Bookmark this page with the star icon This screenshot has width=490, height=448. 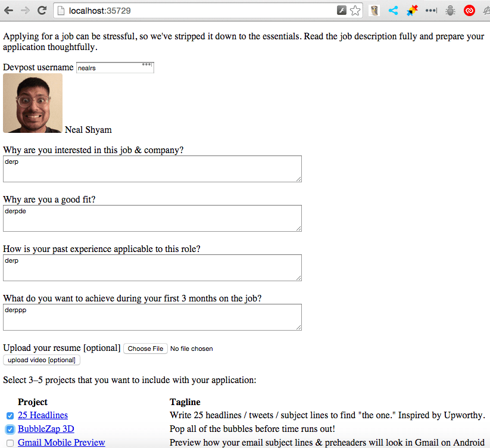[x=355, y=11]
